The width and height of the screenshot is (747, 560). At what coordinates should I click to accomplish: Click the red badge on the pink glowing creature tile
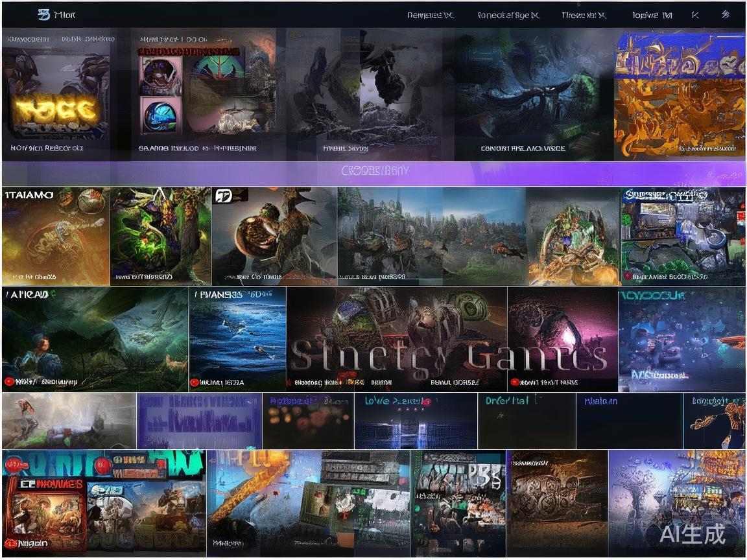(x=515, y=382)
